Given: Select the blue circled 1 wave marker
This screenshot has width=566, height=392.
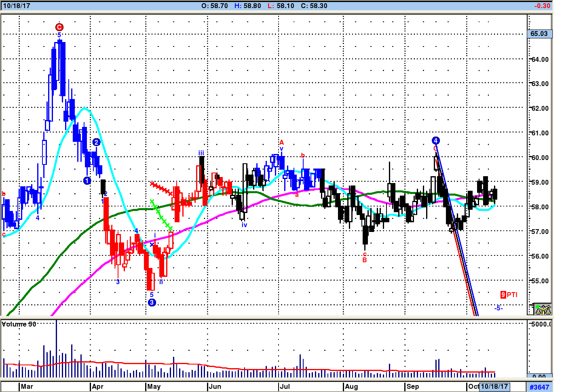Looking at the screenshot, I should 87,181.
